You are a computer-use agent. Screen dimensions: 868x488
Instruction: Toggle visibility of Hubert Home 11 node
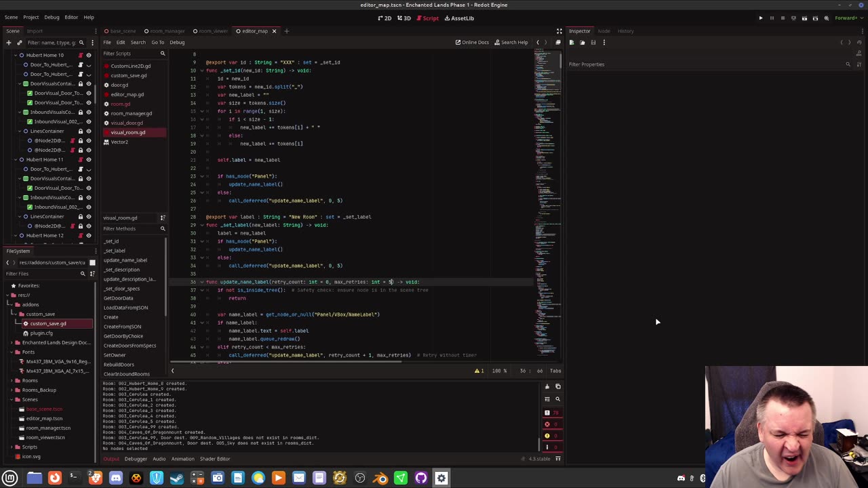pyautogui.click(x=88, y=159)
